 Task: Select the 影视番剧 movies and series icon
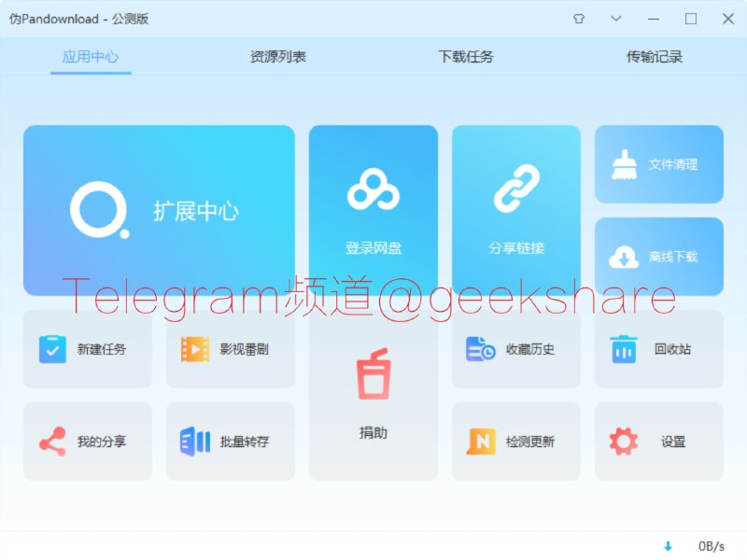click(230, 348)
